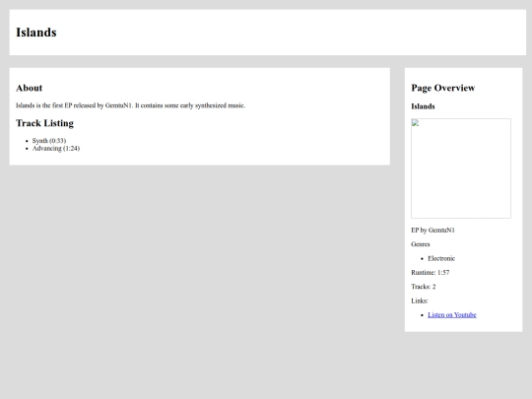This screenshot has width=532, height=399.
Task: Click the About paragraph describing the Islands EP
Action: [x=131, y=105]
